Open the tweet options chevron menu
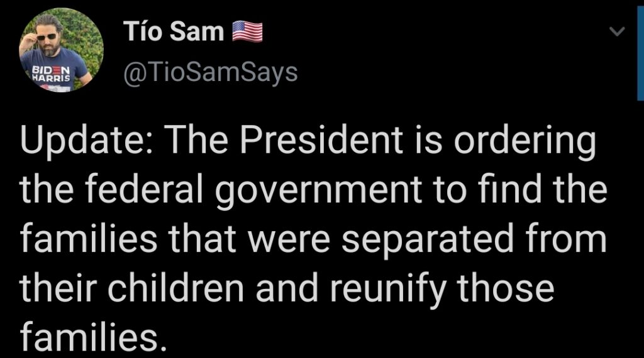Image resolution: width=644 pixels, height=358 pixels. coord(616,31)
